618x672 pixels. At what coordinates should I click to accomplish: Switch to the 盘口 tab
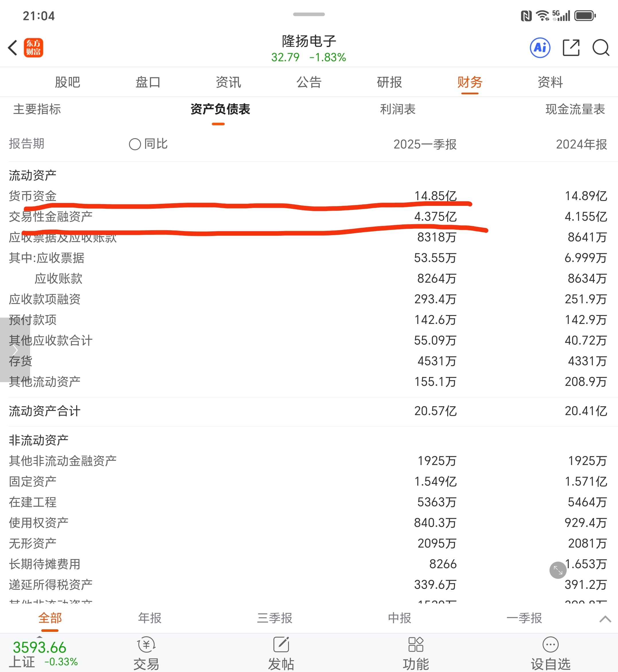148,82
